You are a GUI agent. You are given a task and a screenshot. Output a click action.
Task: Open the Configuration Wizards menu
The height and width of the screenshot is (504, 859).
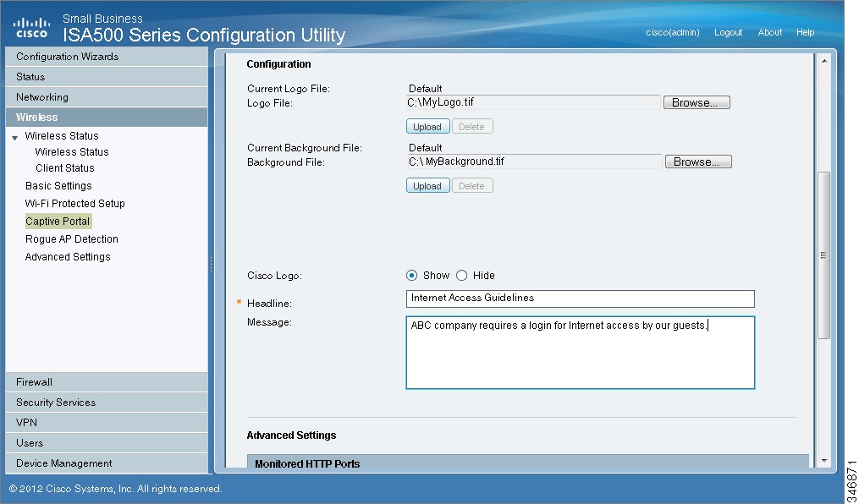(107, 57)
